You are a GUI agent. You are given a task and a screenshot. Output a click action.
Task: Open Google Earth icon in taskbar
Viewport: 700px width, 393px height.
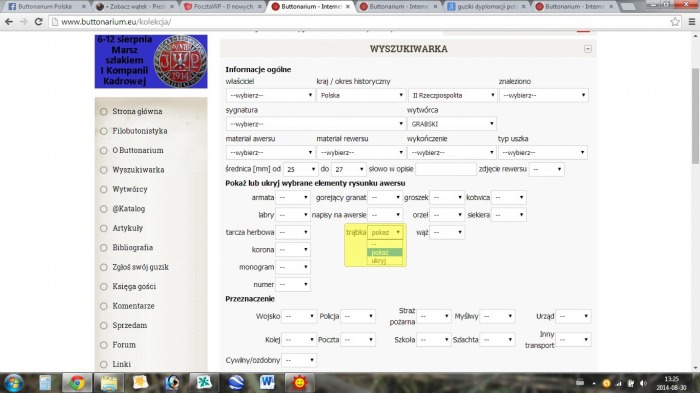(x=236, y=383)
